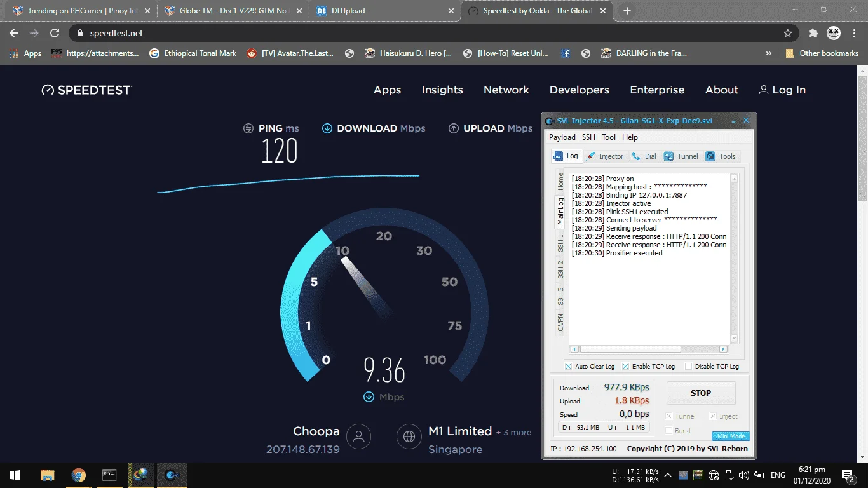Open the Developers link on Speedtest

pyautogui.click(x=580, y=90)
